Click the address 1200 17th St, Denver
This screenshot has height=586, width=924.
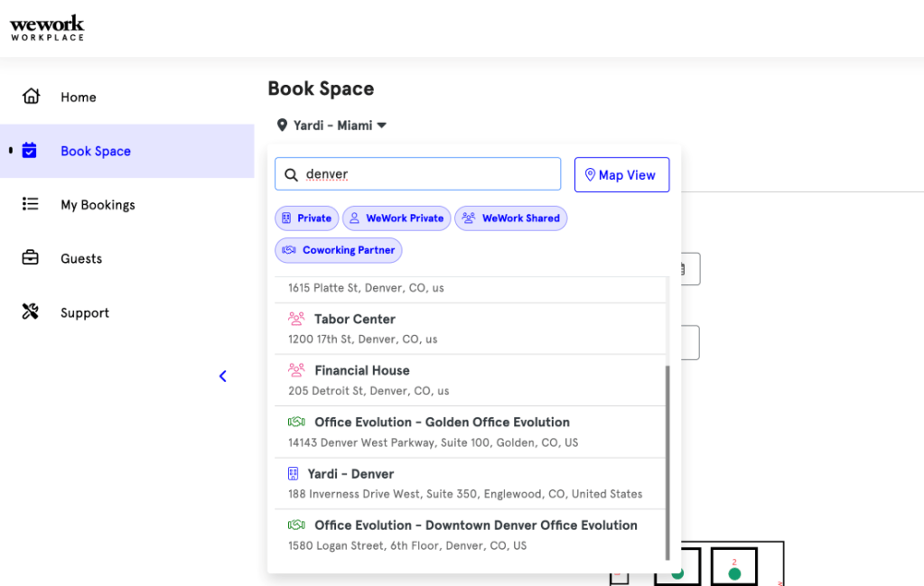point(362,340)
